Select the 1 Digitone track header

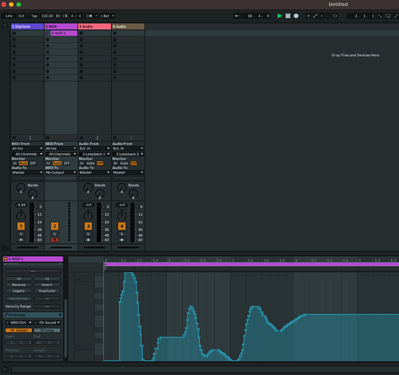point(27,26)
